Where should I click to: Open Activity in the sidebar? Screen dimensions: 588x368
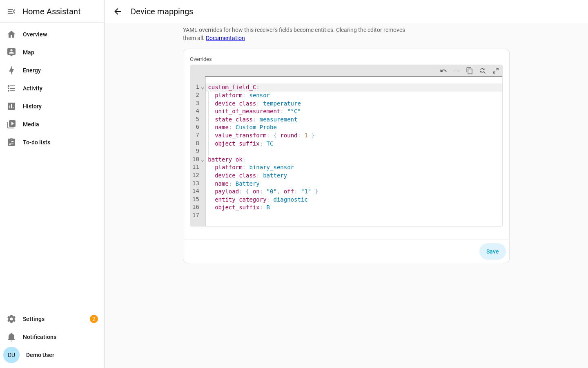tap(52, 88)
